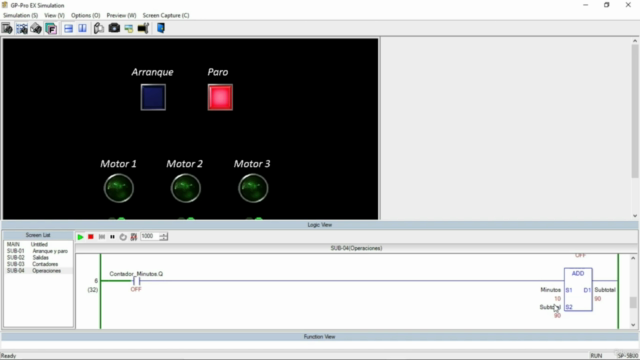This screenshot has width=640, height=360.
Task: Select SUB-01 Arranque y paro
Action: 38,251
